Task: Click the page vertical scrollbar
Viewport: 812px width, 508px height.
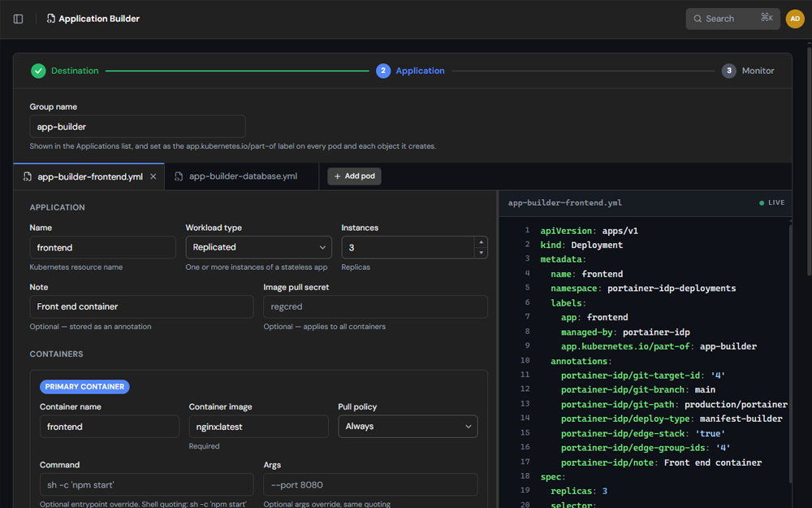Action: tap(809, 161)
